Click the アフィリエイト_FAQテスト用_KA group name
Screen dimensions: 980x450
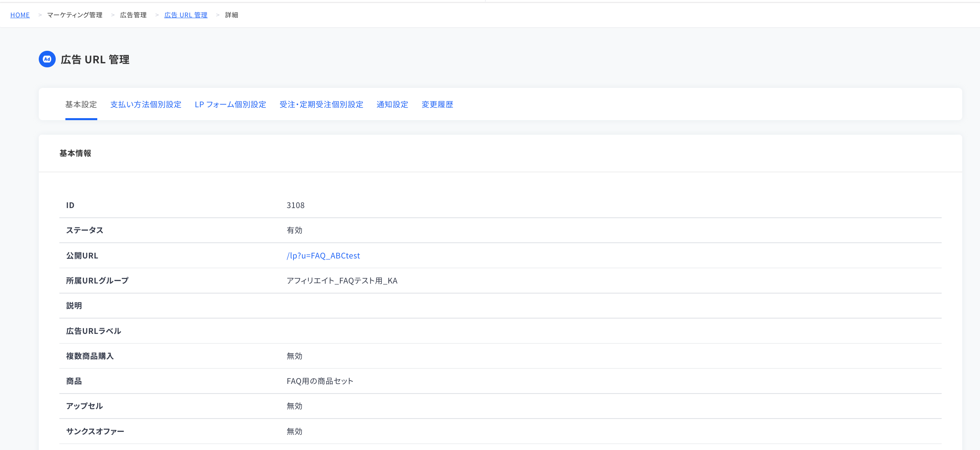click(x=342, y=280)
